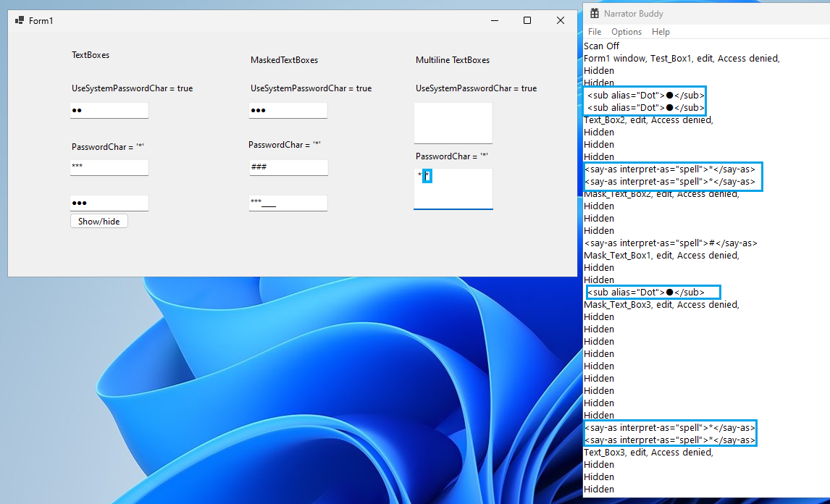This screenshot has width=830, height=504.
Task: Select the bottom TextBox showing three dots
Action: (x=109, y=202)
